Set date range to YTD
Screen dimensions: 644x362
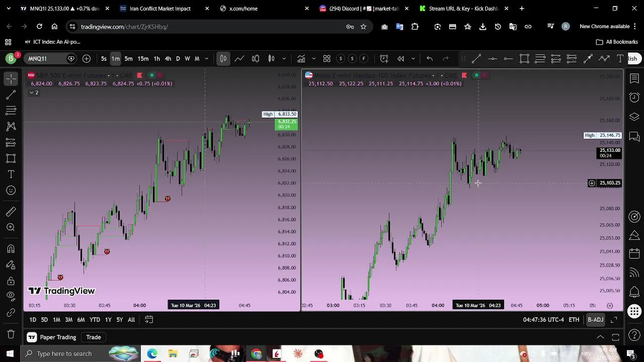pos(95,320)
